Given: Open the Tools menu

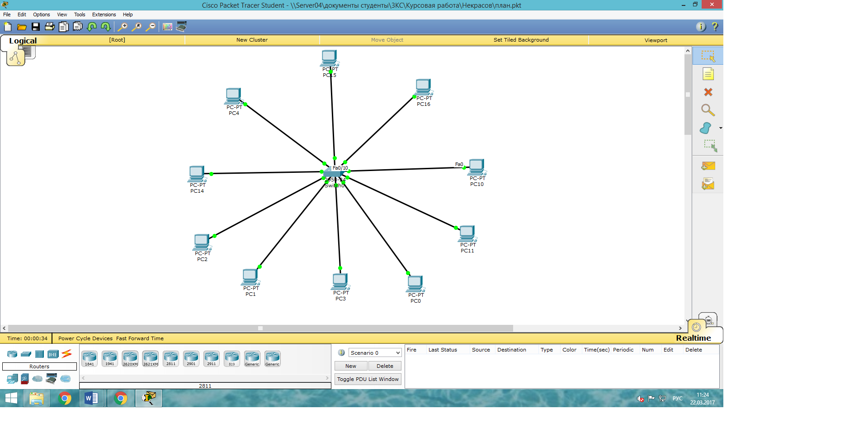Looking at the screenshot, I should coord(80,14).
